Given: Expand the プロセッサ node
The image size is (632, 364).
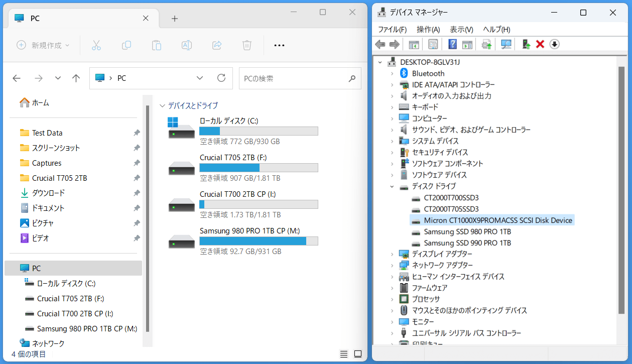Looking at the screenshot, I should coord(393,299).
